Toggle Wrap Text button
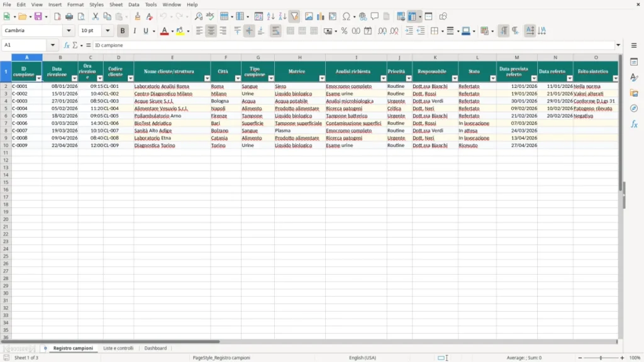 pos(275,31)
